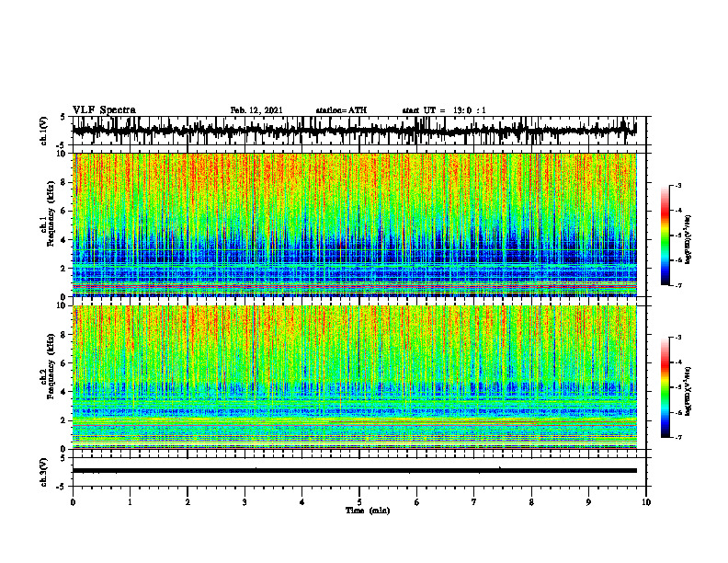Click time axis tick label "5"
Screen dimensions: 728x563
(359, 502)
